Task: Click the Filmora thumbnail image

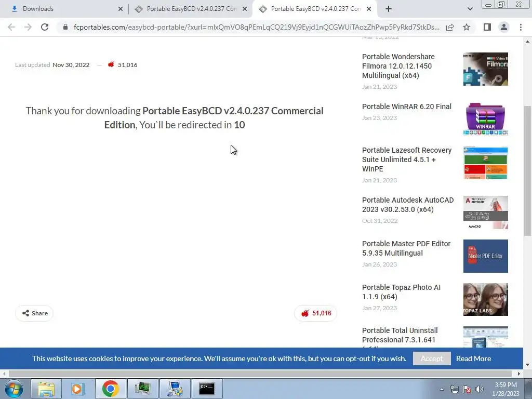Action: 486,69
